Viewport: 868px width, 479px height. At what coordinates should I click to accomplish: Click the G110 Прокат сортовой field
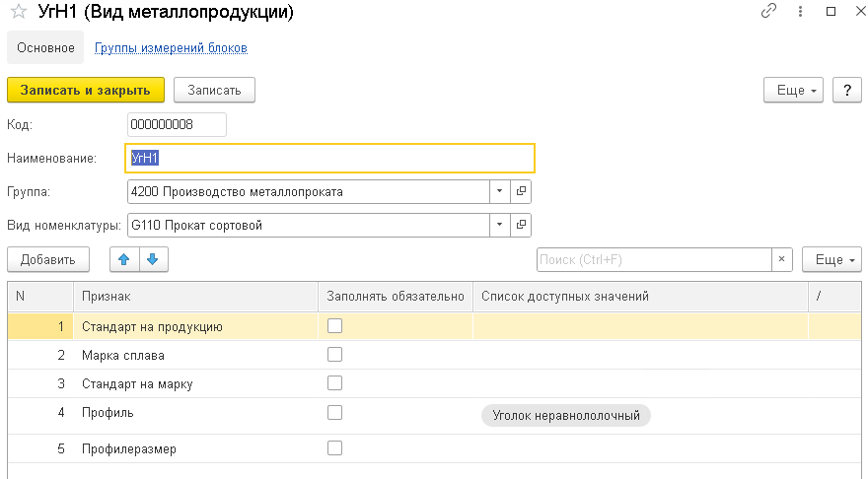point(309,225)
